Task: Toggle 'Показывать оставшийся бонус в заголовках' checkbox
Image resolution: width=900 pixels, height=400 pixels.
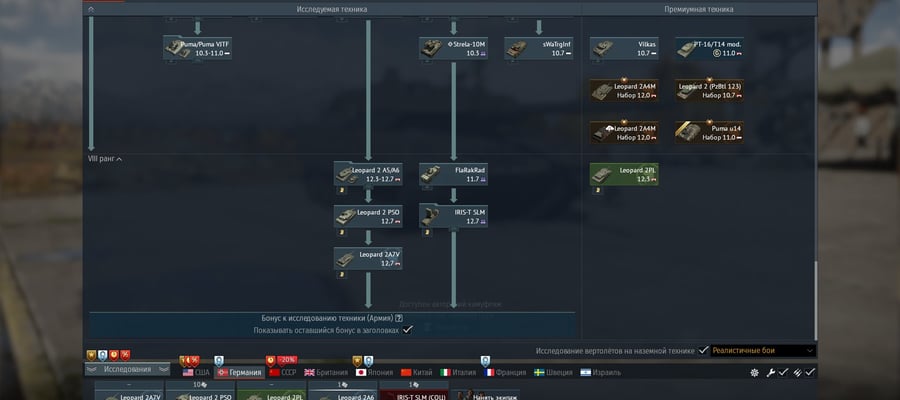Action: [407, 330]
